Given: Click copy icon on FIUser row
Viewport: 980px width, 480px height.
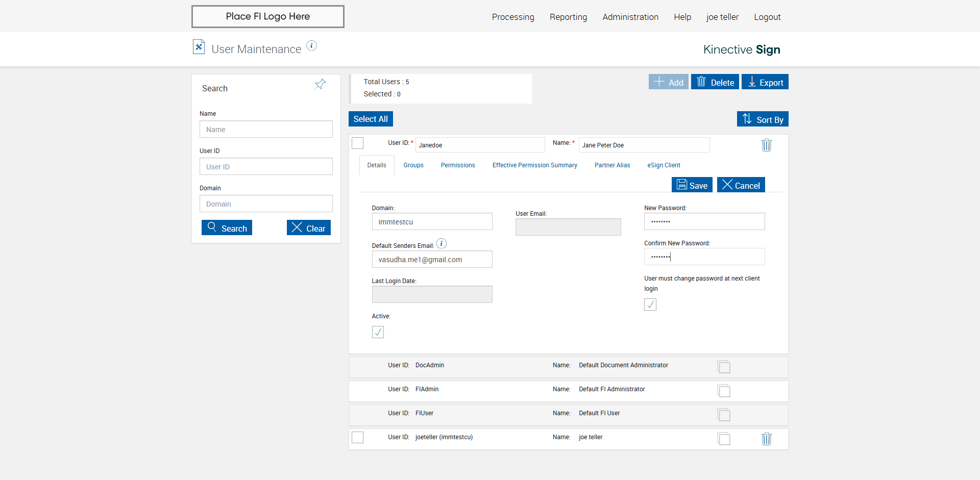Looking at the screenshot, I should click(724, 415).
